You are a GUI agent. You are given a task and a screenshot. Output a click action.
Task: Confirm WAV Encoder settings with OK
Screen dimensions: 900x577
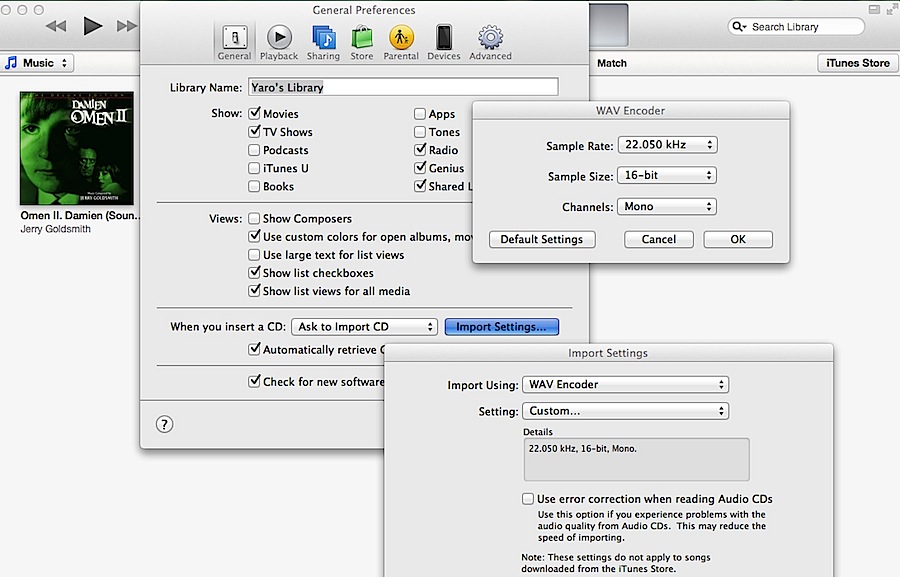(737, 239)
